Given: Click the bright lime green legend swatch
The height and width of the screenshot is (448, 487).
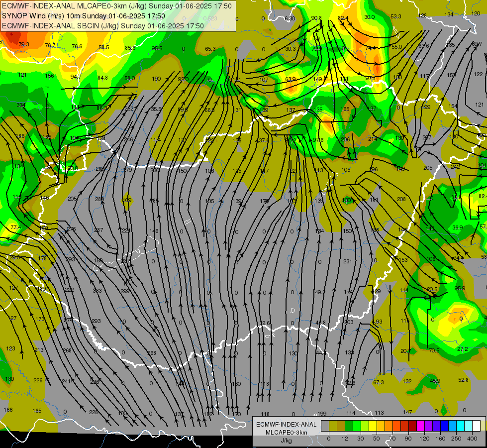Looking at the screenshot, I should (x=357, y=426).
